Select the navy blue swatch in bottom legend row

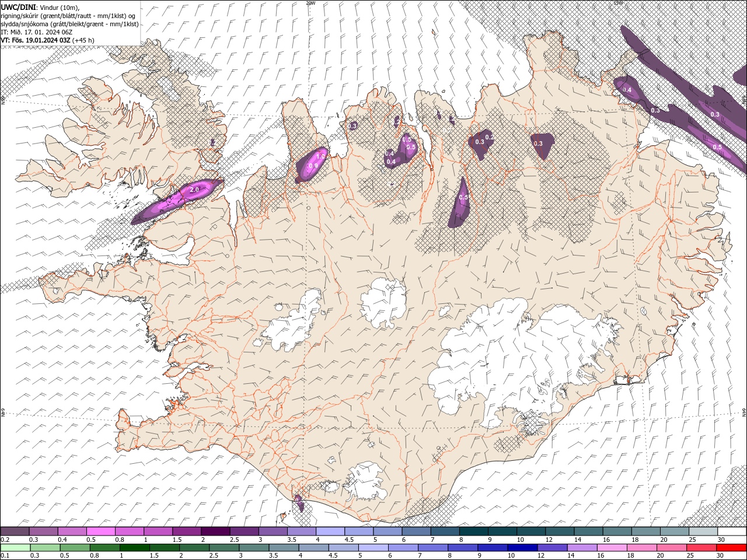[x=522, y=548]
